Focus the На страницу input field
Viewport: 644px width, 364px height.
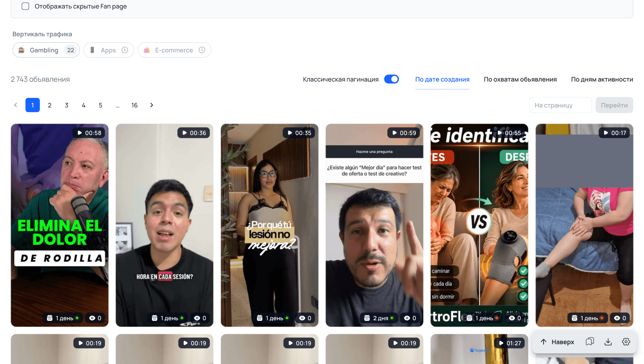(x=561, y=105)
